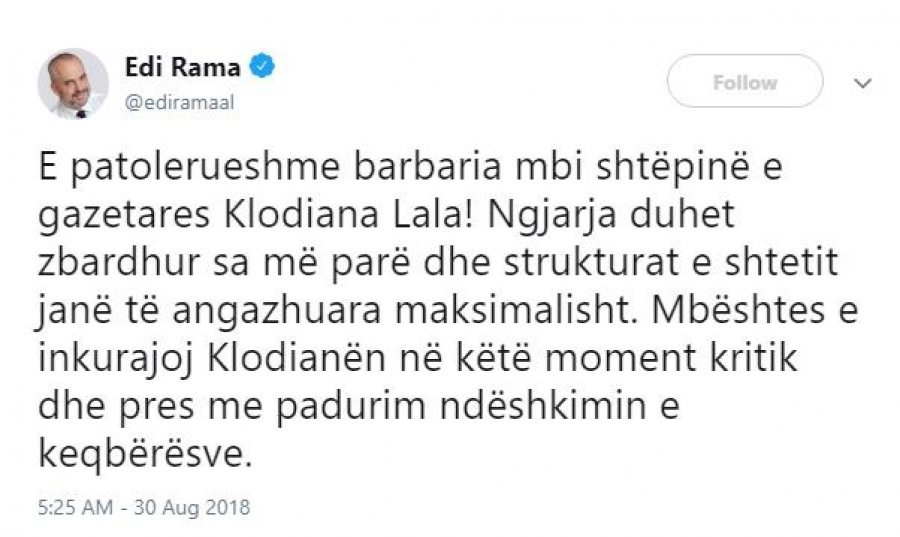Image resolution: width=900 pixels, height=537 pixels.
Task: Click the @ediramaal handle
Action: tap(179, 103)
